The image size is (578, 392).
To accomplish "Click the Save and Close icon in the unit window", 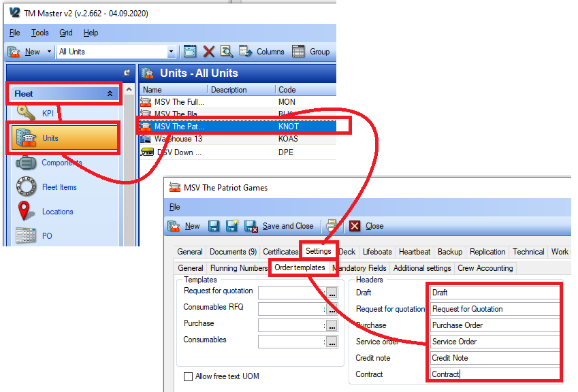I will 251,226.
